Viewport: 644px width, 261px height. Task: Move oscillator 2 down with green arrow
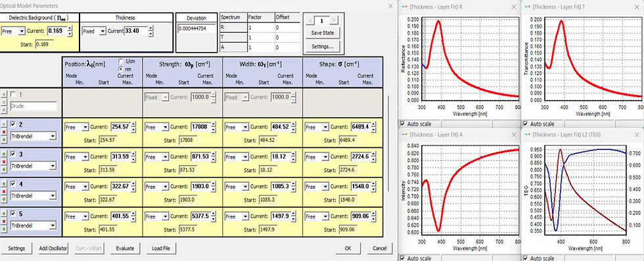click(x=4, y=140)
